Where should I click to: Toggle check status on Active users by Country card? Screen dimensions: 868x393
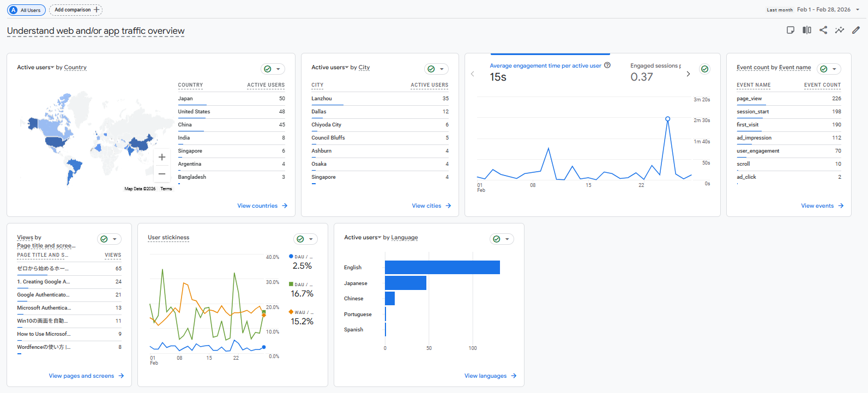[268, 69]
